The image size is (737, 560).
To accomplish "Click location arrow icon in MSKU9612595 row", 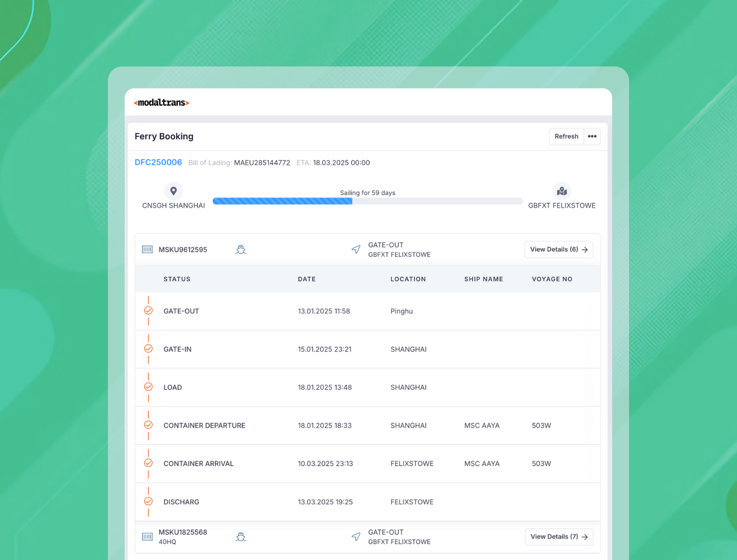I will point(356,250).
